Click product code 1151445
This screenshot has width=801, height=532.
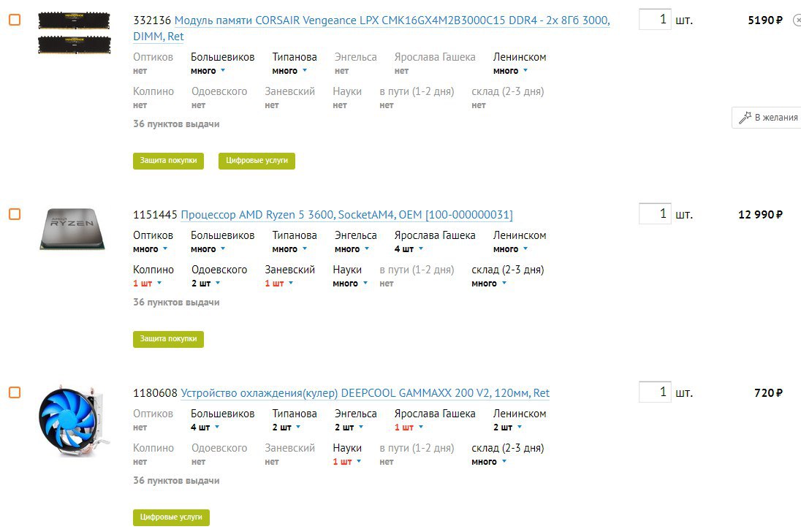click(155, 214)
